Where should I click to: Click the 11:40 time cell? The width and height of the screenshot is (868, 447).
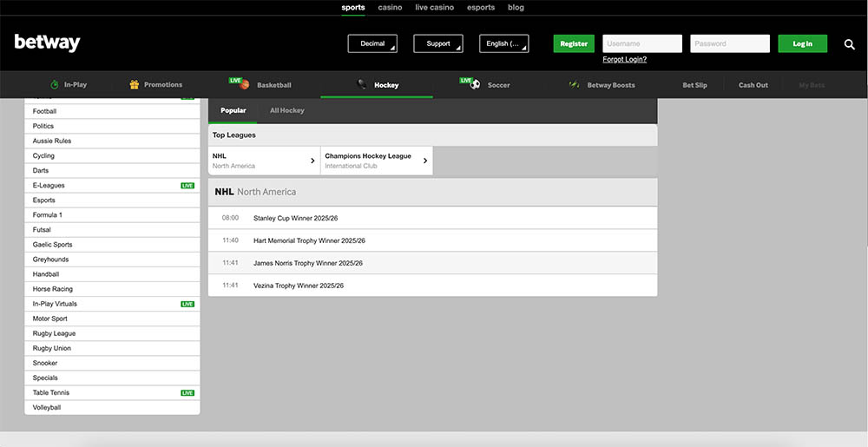click(230, 240)
